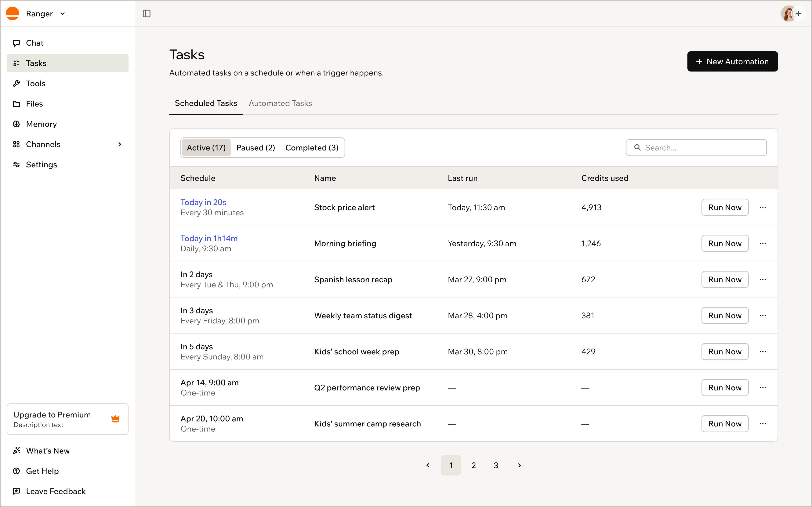Run Morning briefing now

[725, 243]
